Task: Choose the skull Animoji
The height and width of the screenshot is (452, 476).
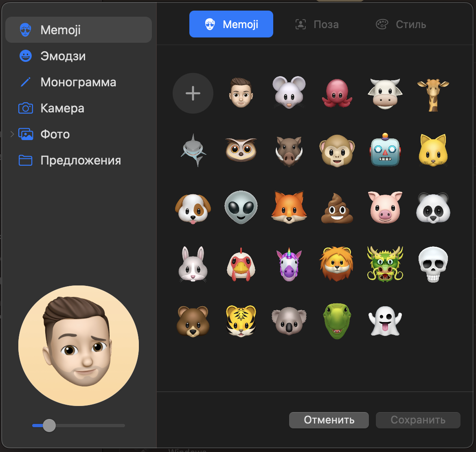Action: (x=433, y=264)
